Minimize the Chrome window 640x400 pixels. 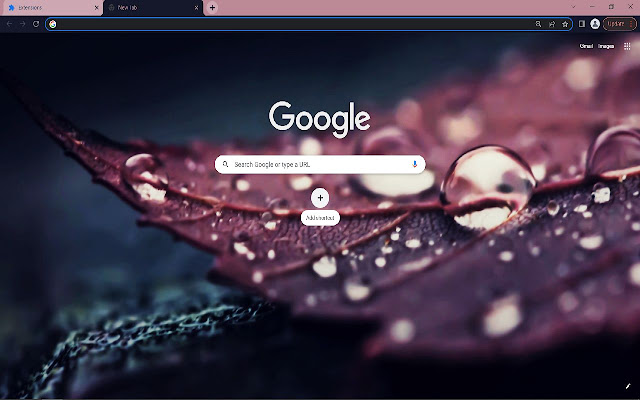click(x=592, y=7)
